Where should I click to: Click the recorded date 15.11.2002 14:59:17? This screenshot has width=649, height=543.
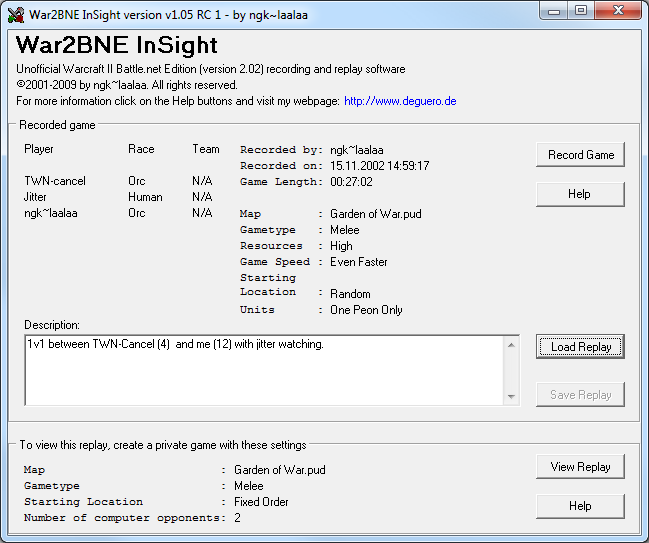[x=380, y=166]
